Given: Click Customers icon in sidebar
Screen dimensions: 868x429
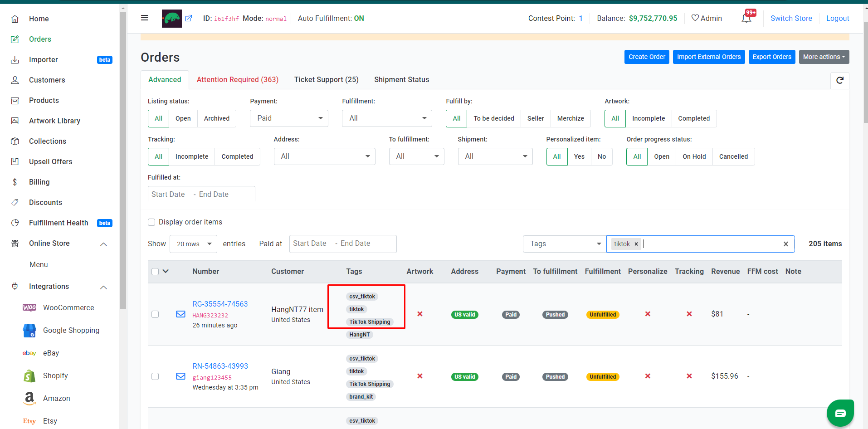Looking at the screenshot, I should point(15,80).
